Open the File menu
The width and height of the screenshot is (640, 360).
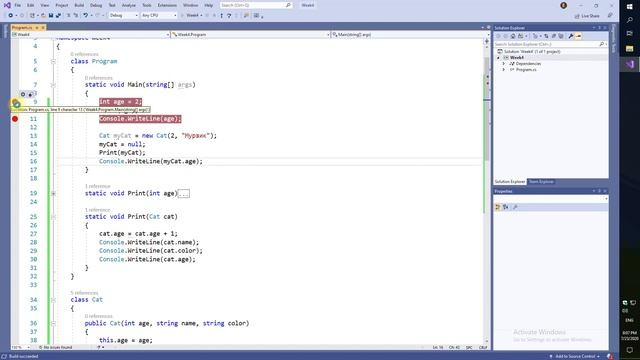point(18,5)
